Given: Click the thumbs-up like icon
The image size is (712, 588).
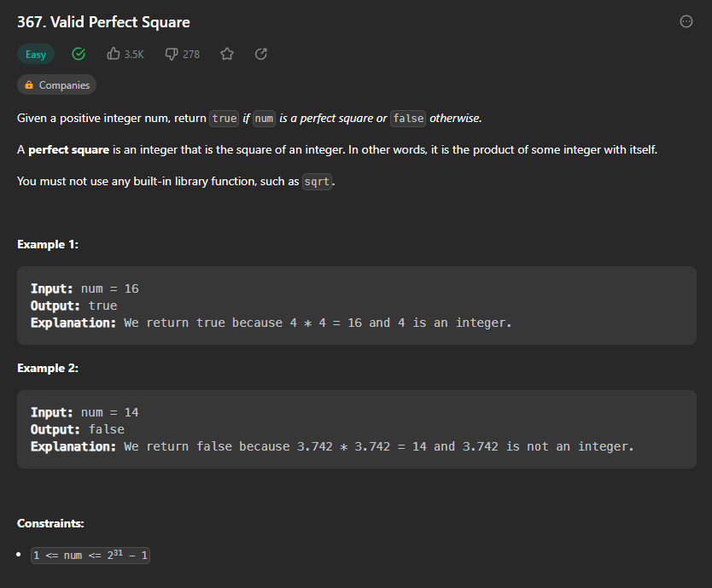Looking at the screenshot, I should [114, 55].
